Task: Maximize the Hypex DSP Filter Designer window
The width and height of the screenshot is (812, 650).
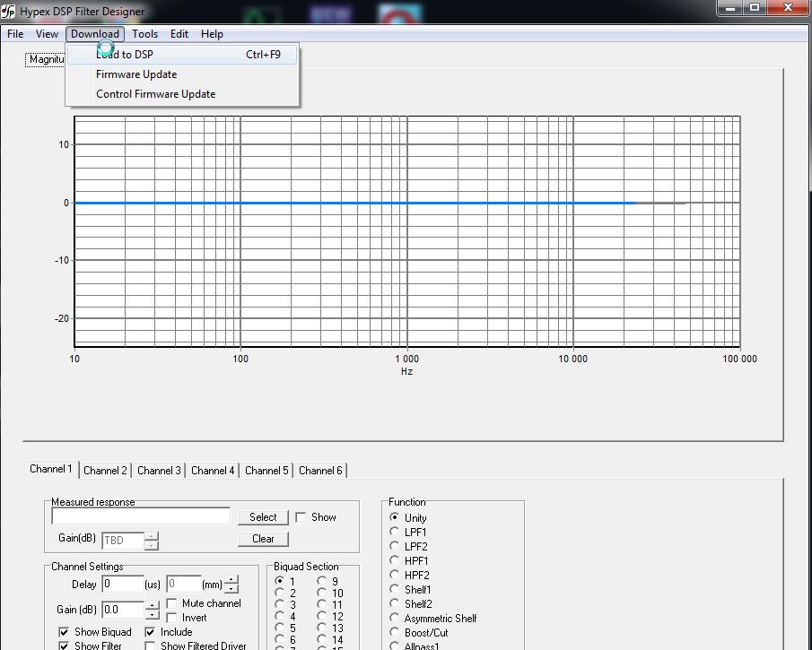Action: tap(755, 8)
